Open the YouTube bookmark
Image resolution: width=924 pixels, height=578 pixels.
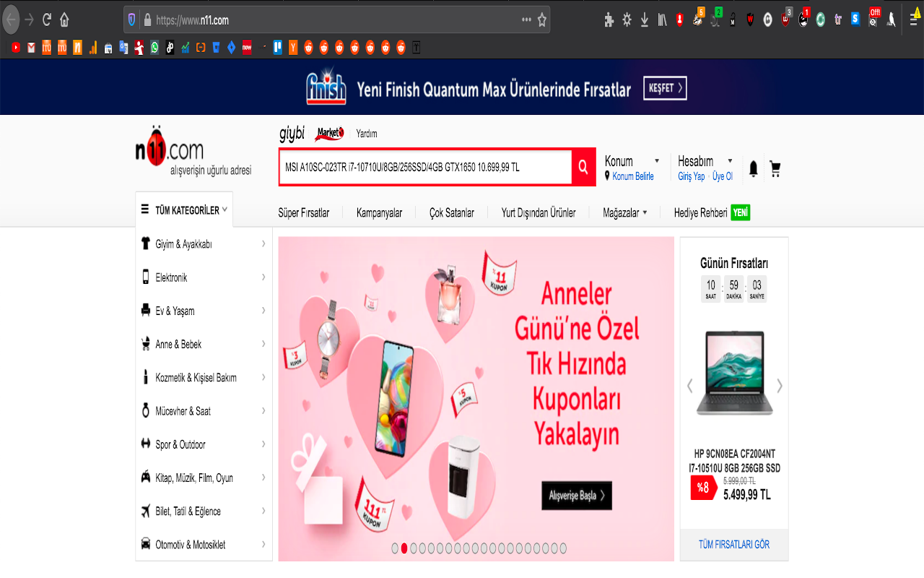pos(16,48)
